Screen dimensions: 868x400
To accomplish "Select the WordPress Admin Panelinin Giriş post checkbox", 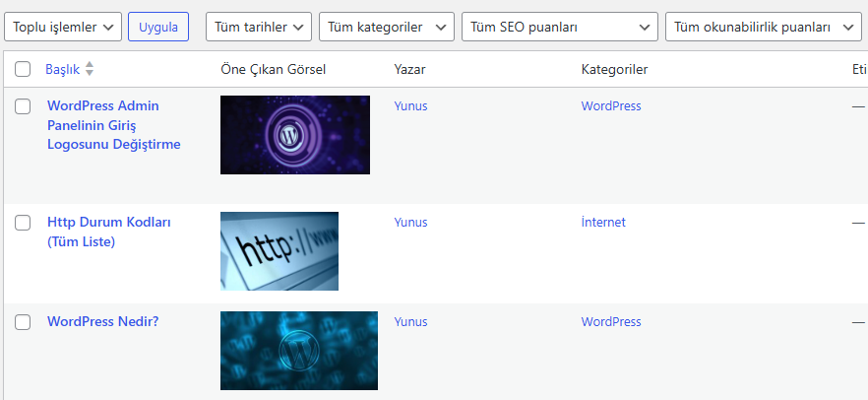I will click(x=23, y=106).
